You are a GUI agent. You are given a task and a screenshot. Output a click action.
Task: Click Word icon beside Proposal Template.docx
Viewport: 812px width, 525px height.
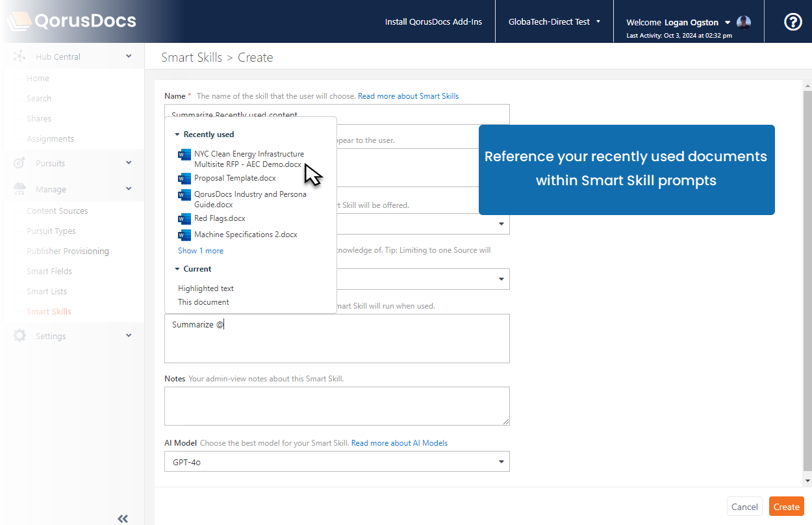point(184,178)
